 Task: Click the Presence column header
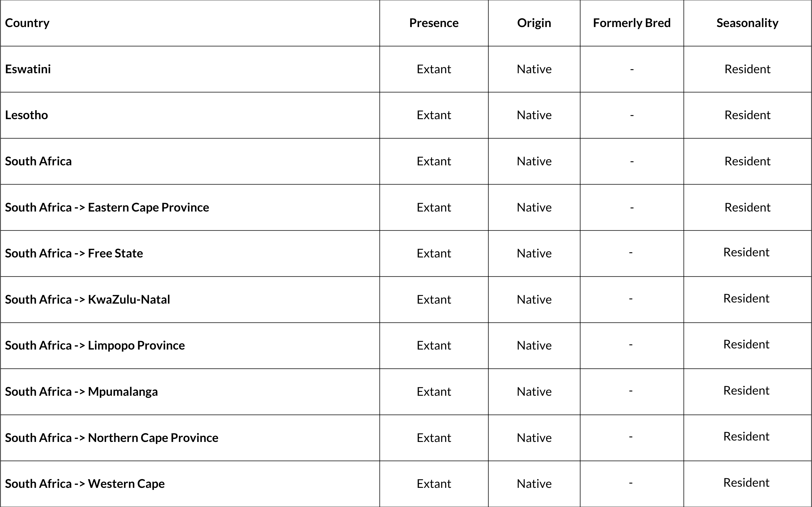coord(434,23)
